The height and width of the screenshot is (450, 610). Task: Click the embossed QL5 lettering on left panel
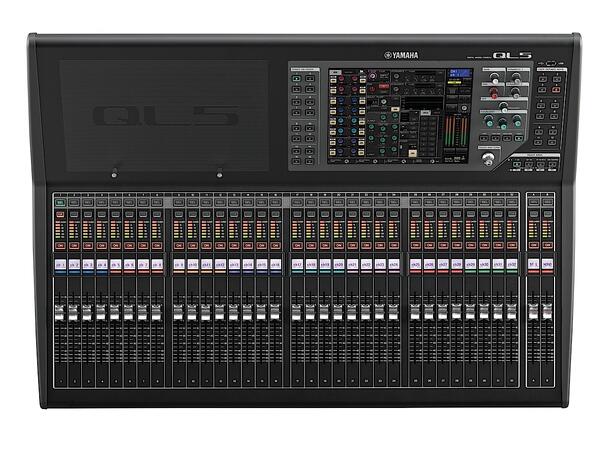pos(165,116)
